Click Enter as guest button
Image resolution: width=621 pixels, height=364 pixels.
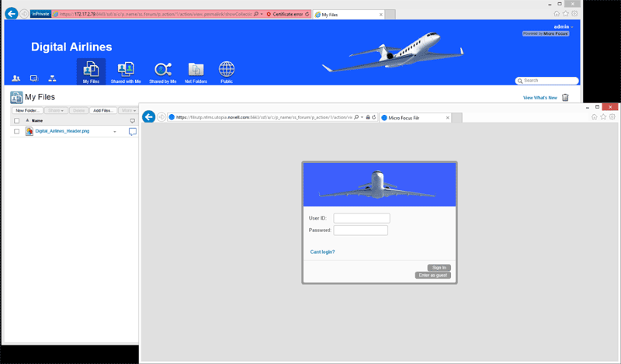coord(433,276)
